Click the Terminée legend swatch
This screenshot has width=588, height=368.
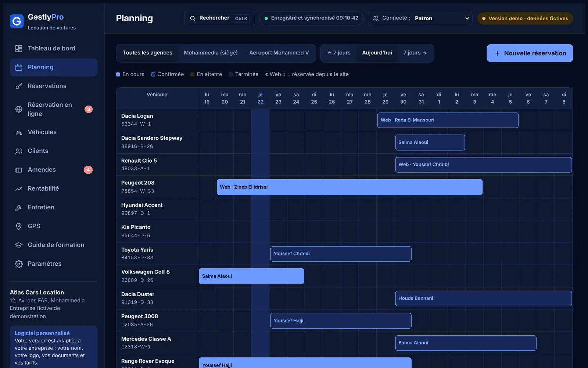click(231, 74)
